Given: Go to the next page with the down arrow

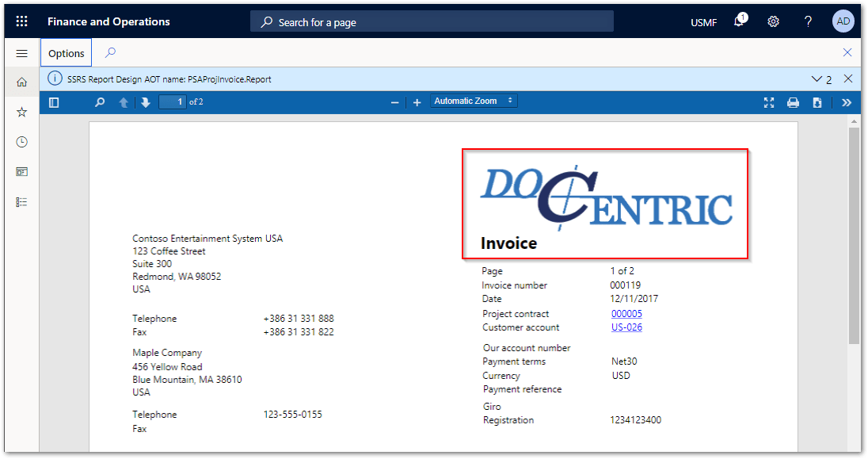Looking at the screenshot, I should (x=146, y=102).
